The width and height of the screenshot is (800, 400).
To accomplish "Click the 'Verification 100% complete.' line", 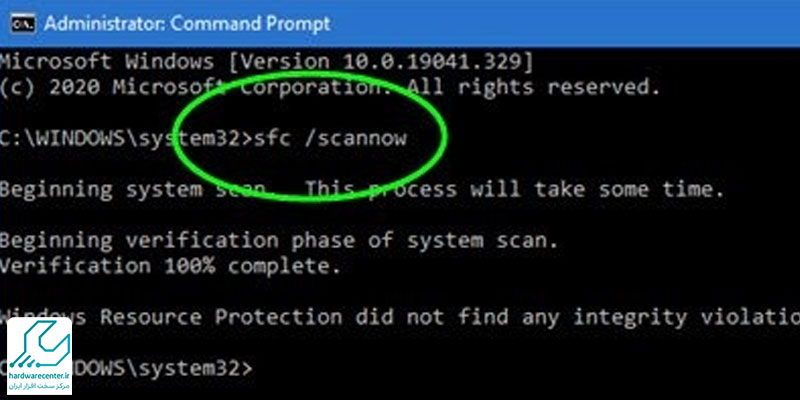I will tap(170, 266).
